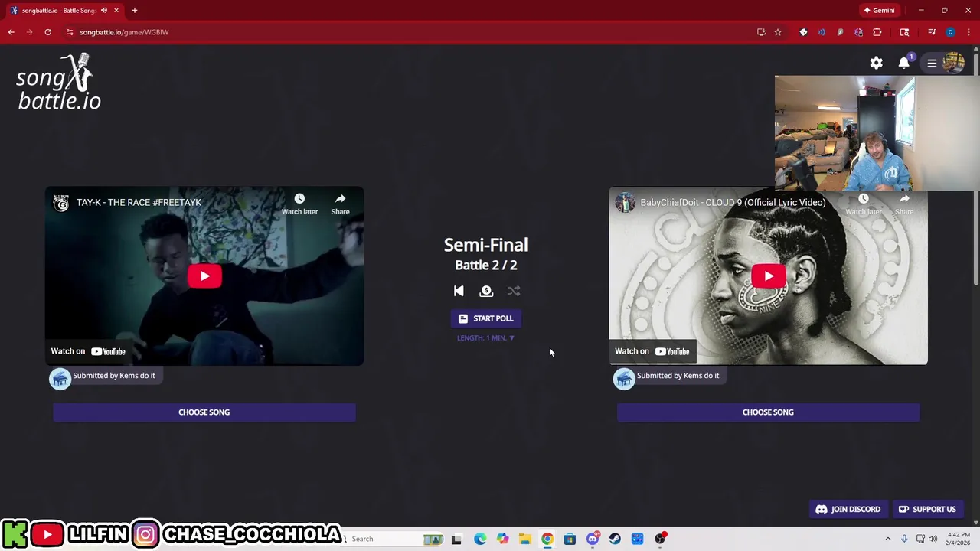This screenshot has height=551, width=980.
Task: Watch TAY-K video on YouTube
Action: tap(88, 351)
